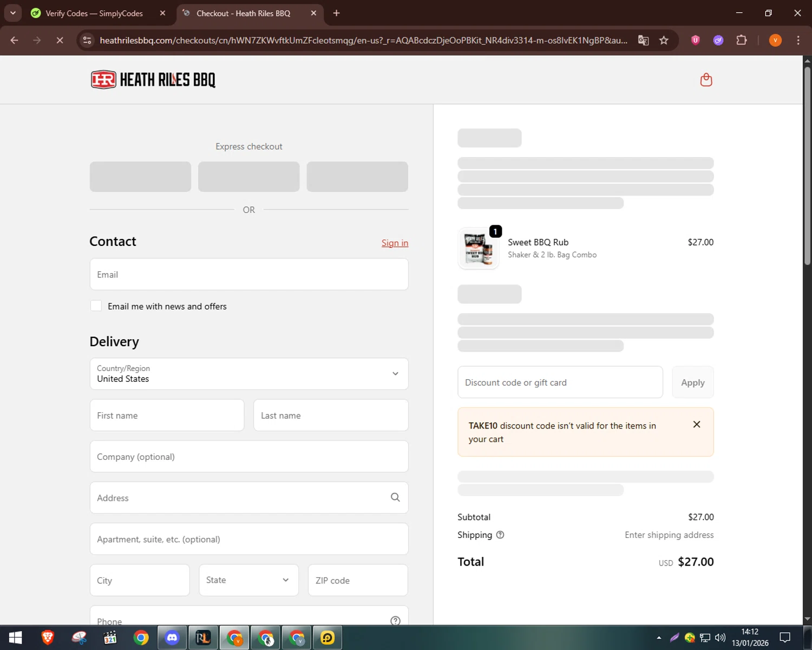The width and height of the screenshot is (812, 650).
Task: Stop loading the page
Action: [x=60, y=40]
